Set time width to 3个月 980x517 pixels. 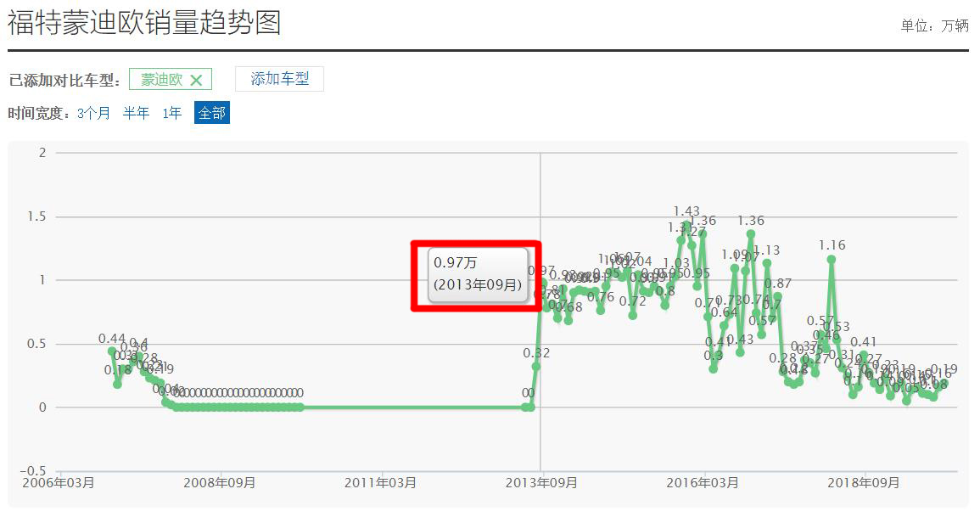[x=93, y=113]
